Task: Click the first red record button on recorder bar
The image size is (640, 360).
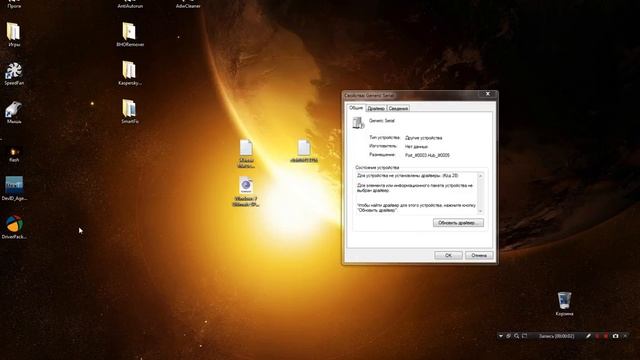Action: click(597, 336)
